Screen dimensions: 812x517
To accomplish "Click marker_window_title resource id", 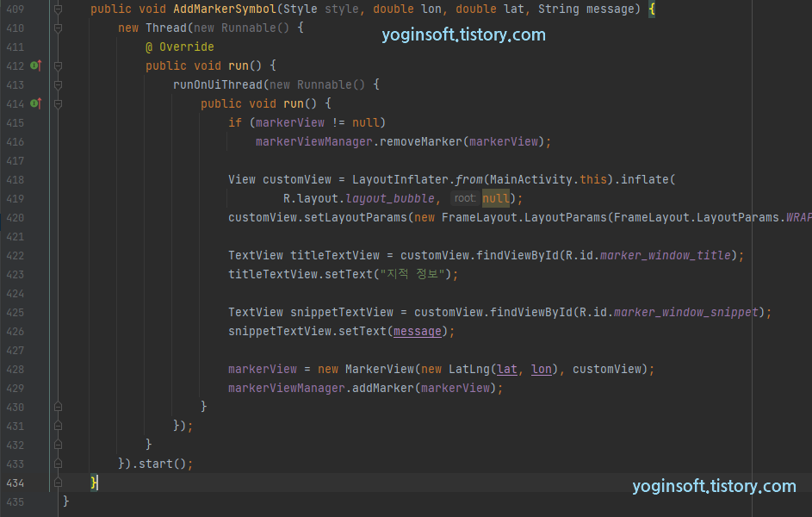I will pyautogui.click(x=666, y=255).
